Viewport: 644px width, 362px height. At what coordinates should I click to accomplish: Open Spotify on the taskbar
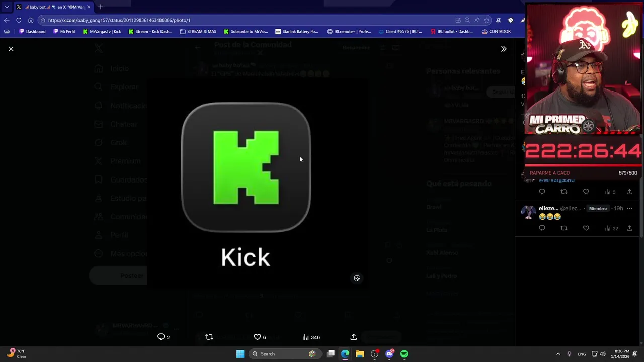click(x=404, y=354)
